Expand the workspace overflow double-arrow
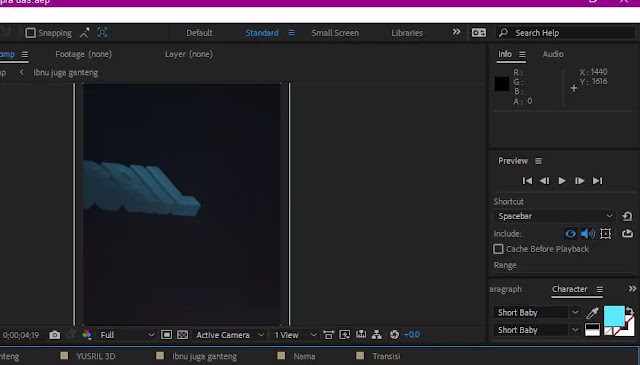 pyautogui.click(x=456, y=32)
